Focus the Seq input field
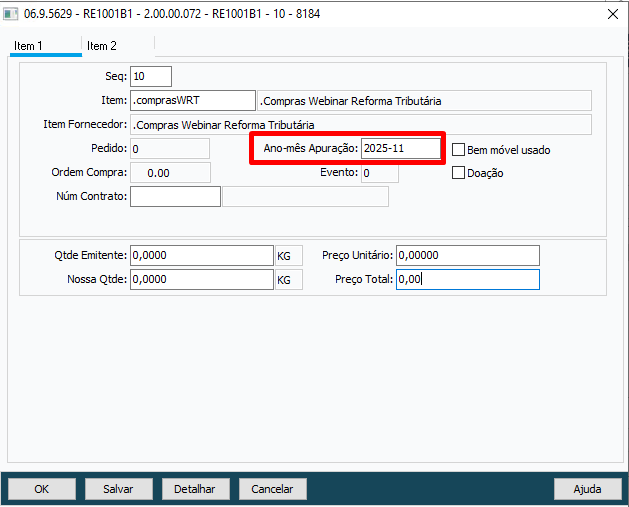 [151, 77]
